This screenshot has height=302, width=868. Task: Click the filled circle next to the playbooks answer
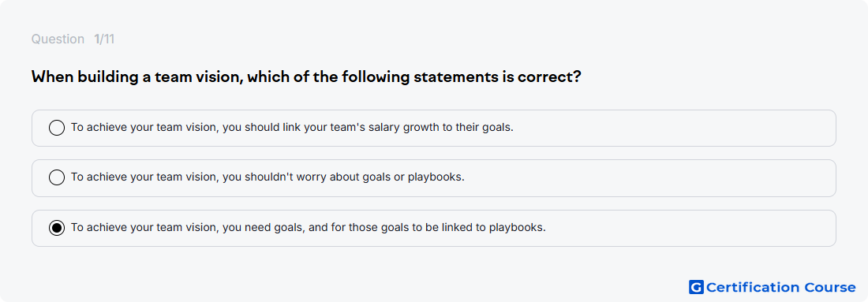[57, 227]
